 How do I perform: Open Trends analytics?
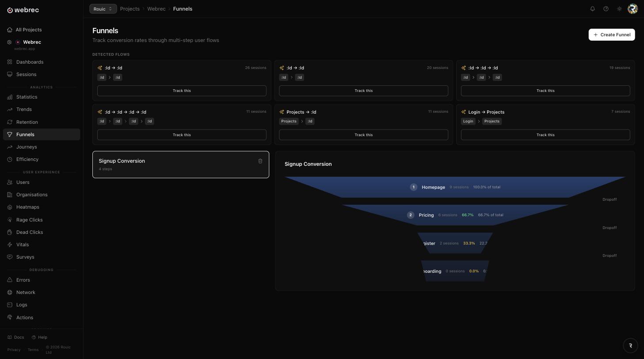42,109
